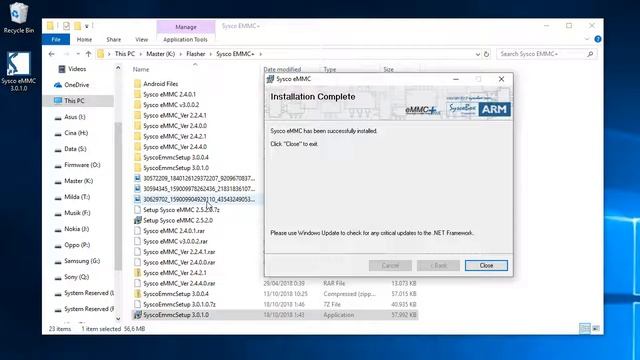The image size is (640, 360).
Task: Select the Android Files folder
Action: (x=160, y=84)
